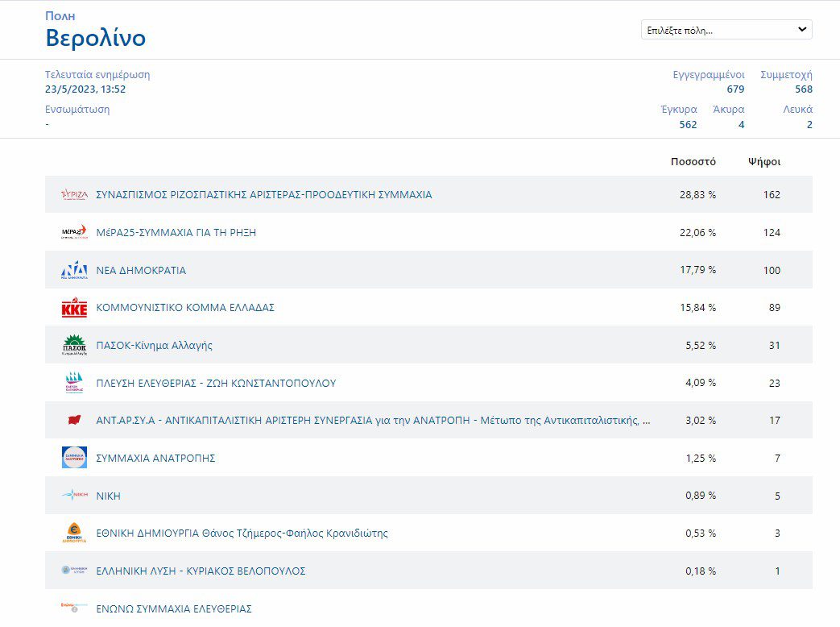The width and height of the screenshot is (840, 627).
Task: Click the date '23/5/2023, 13:52'
Action: (x=85, y=89)
